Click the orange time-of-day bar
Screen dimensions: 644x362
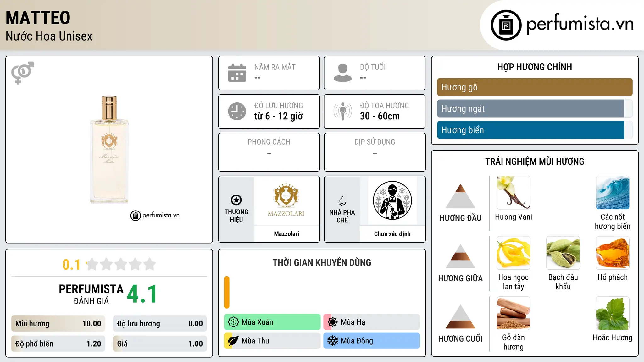(227, 292)
